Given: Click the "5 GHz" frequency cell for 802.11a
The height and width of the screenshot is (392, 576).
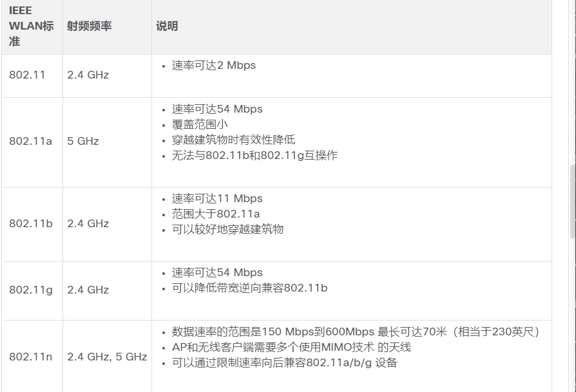Looking at the screenshot, I should (83, 141).
